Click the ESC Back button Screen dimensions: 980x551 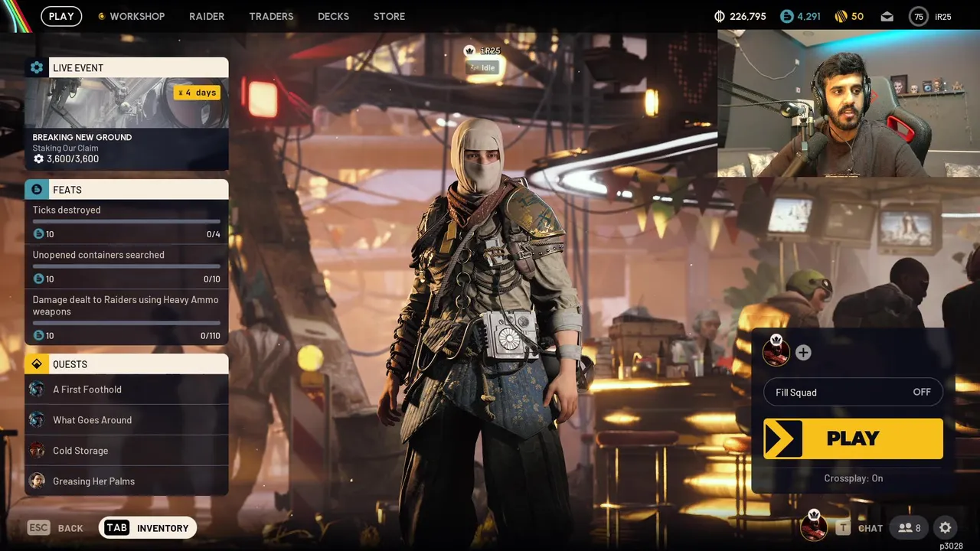55,528
